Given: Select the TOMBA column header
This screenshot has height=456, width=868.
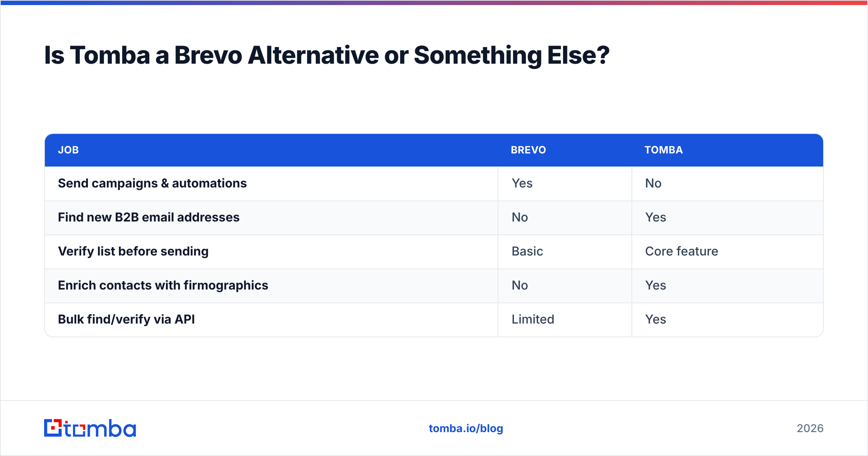Looking at the screenshot, I should (x=664, y=150).
